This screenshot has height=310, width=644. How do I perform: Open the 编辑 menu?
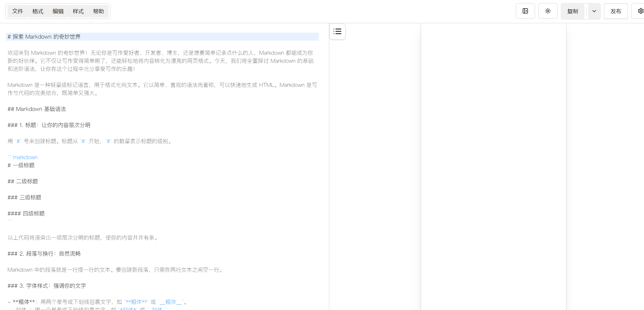coord(58,11)
